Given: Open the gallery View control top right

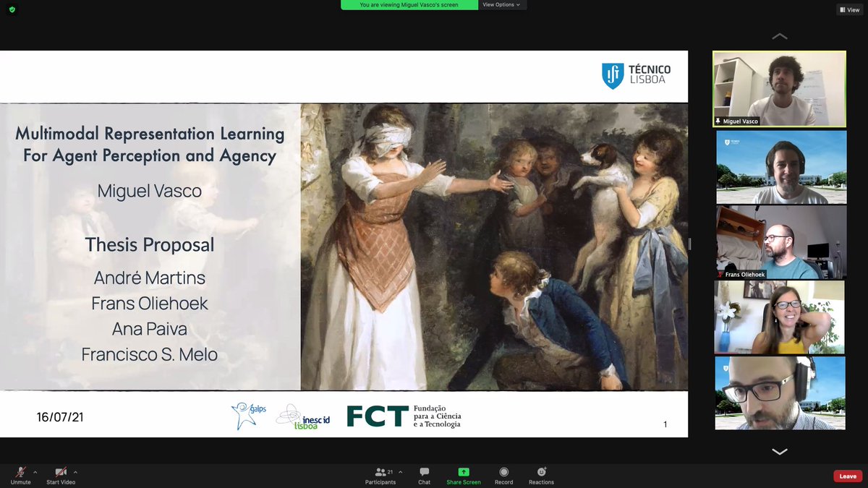Looking at the screenshot, I should [x=848, y=9].
